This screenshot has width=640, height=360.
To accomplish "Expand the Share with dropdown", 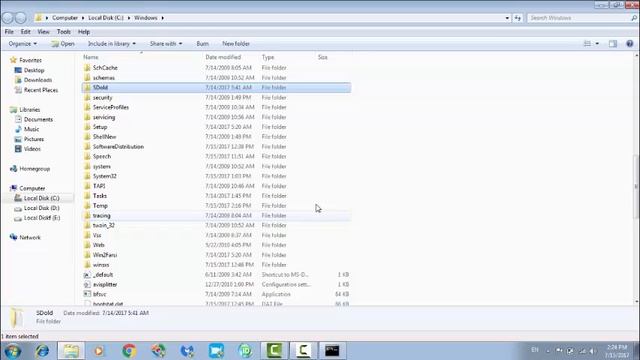I will pyautogui.click(x=166, y=44).
